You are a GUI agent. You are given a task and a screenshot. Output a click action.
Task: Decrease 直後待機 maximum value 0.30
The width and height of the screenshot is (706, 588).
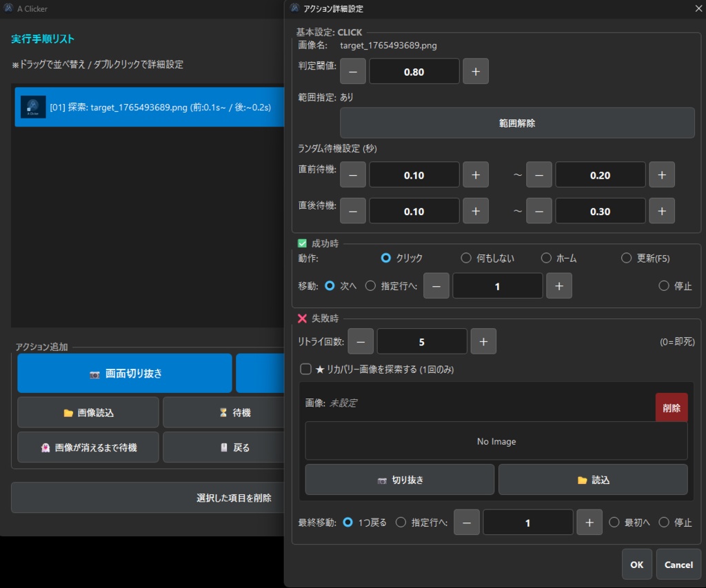[539, 211]
